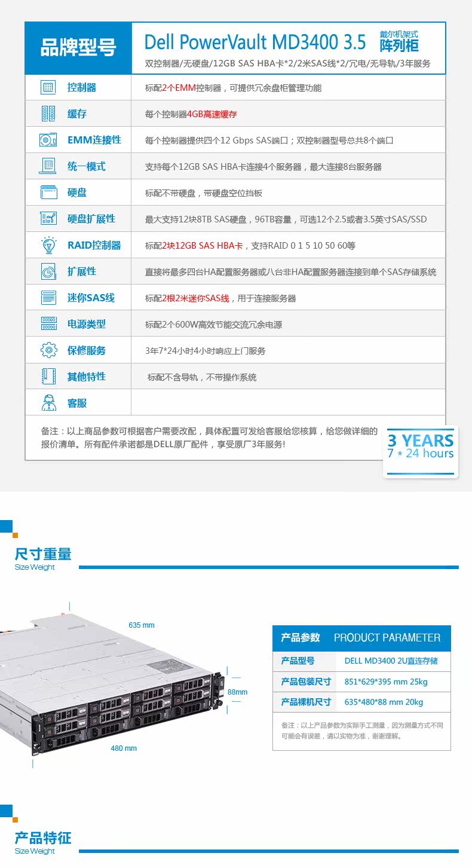Click the DELL MD3400 2U直连存储 value
This screenshot has height=868, width=472.
click(x=391, y=661)
